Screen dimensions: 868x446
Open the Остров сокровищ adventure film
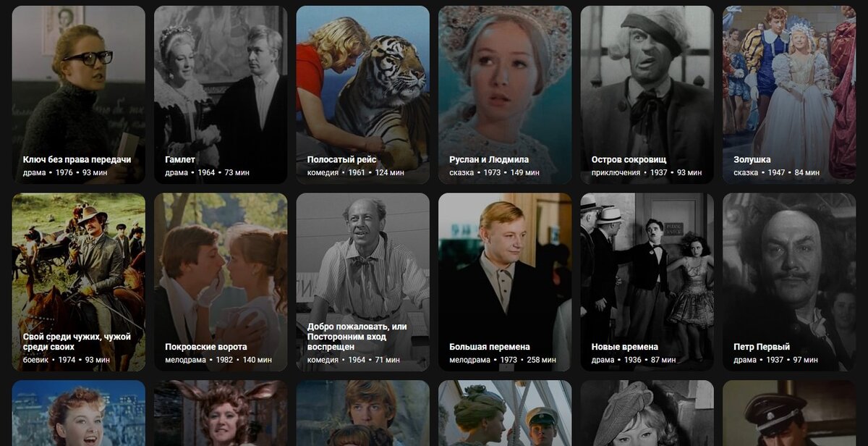pyautogui.click(x=647, y=95)
